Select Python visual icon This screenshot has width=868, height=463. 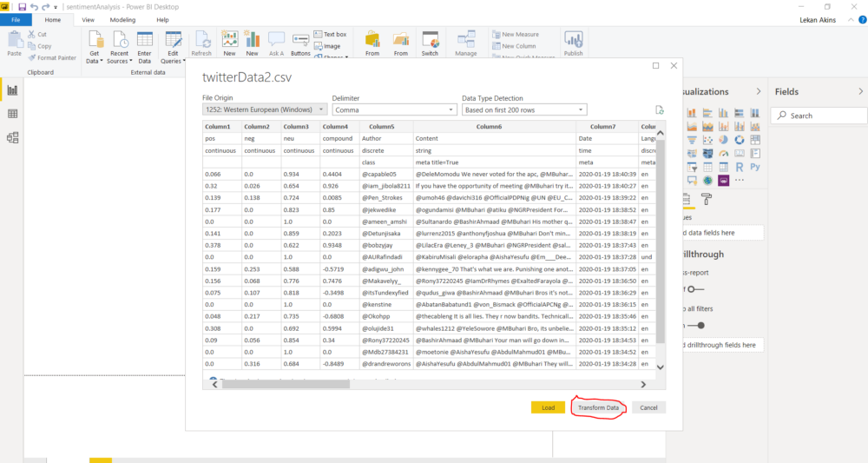pos(755,167)
